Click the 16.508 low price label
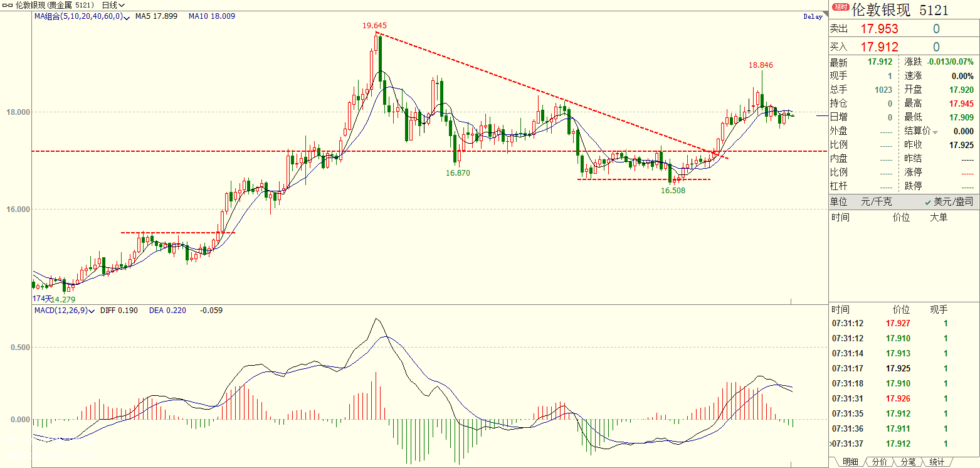The width and height of the screenshot is (980, 468). [673, 189]
